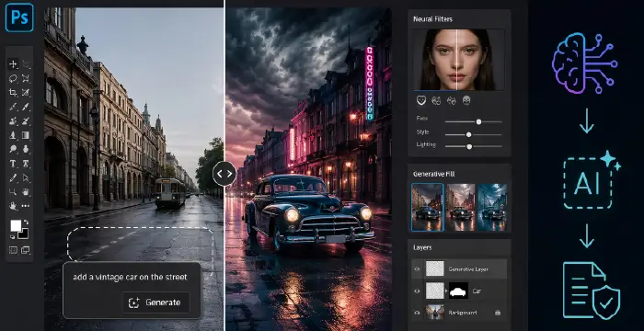Choose the second face Neural Filter icon
644x331 pixels.
[436, 100]
